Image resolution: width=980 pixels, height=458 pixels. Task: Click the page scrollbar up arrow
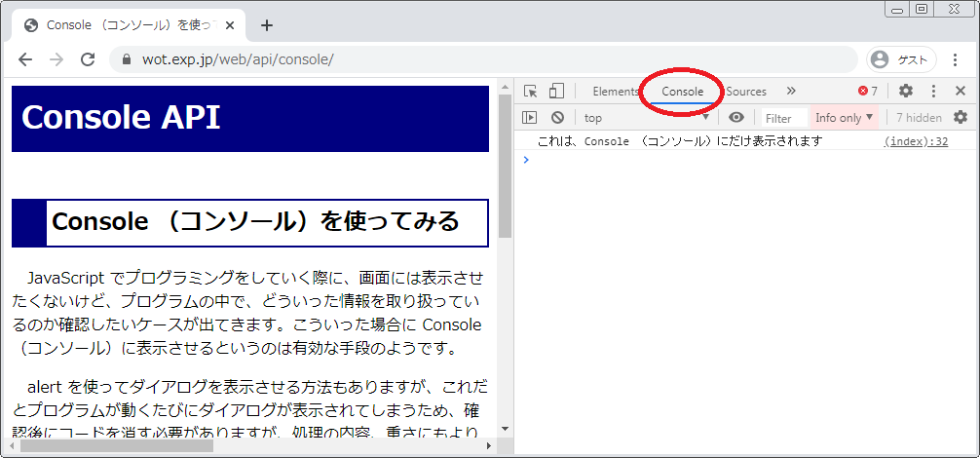[505, 86]
